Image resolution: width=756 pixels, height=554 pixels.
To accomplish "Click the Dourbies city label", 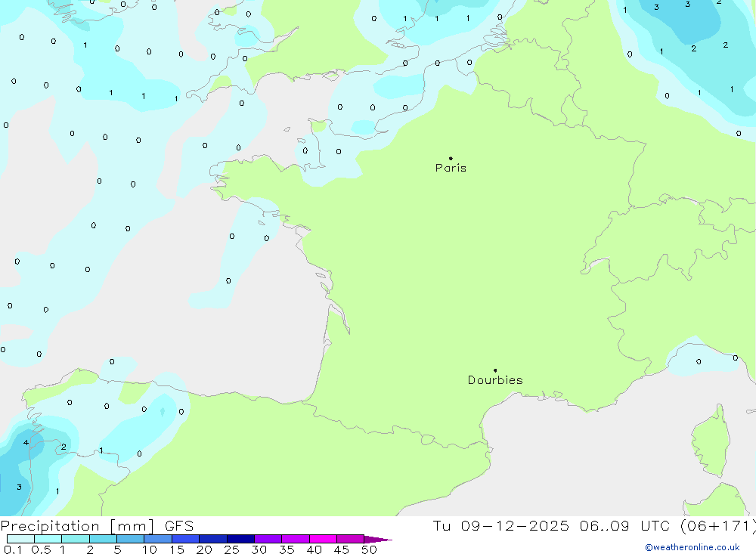I will [x=495, y=380].
